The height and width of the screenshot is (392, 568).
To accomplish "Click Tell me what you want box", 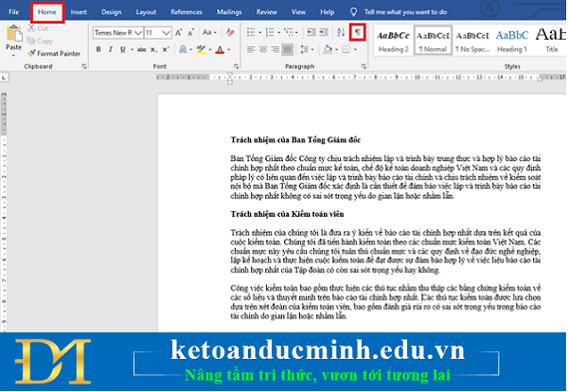I will tap(405, 12).
